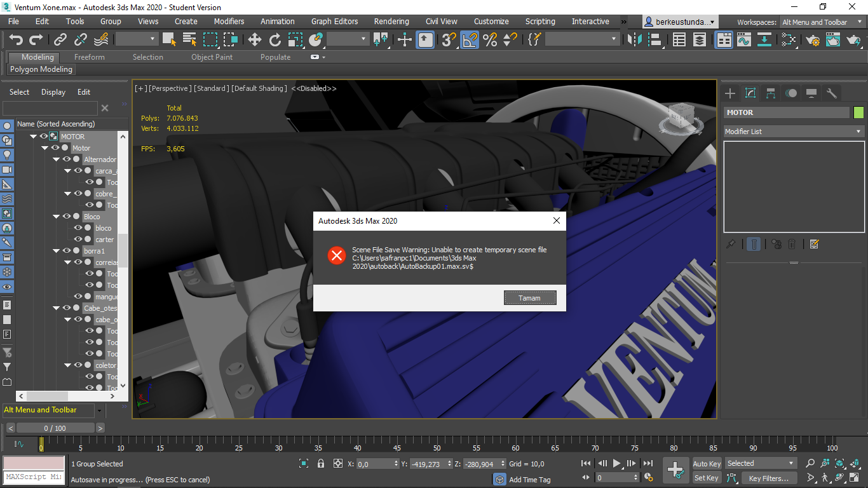The width and height of the screenshot is (868, 488).
Task: Enable Auto Key mode
Action: pos(706,464)
